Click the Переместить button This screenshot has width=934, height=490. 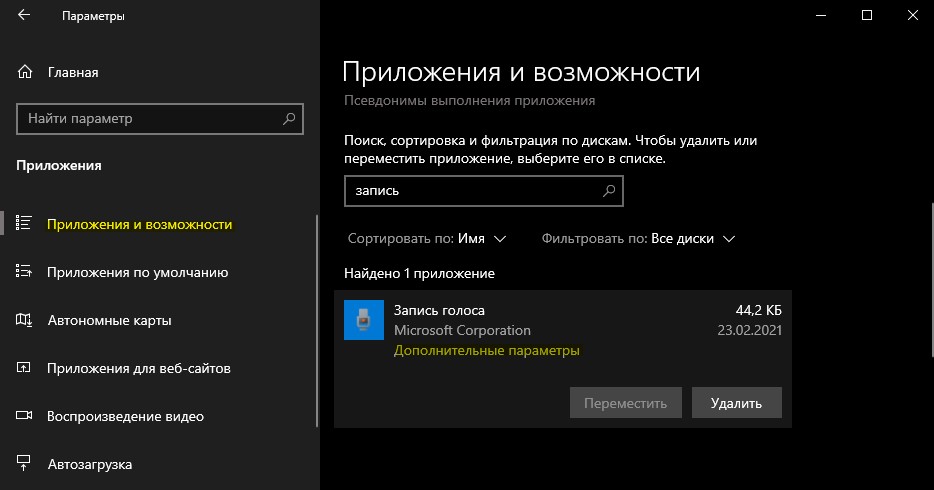pyautogui.click(x=625, y=403)
